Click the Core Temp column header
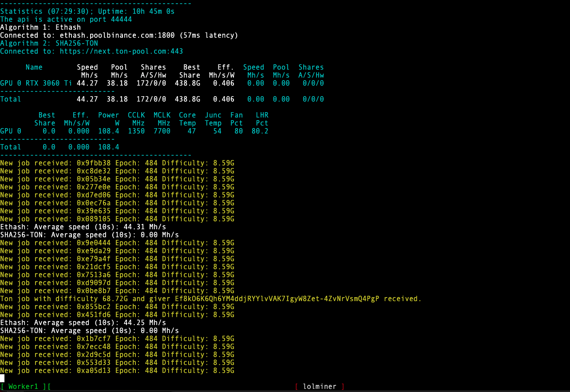 (x=187, y=119)
